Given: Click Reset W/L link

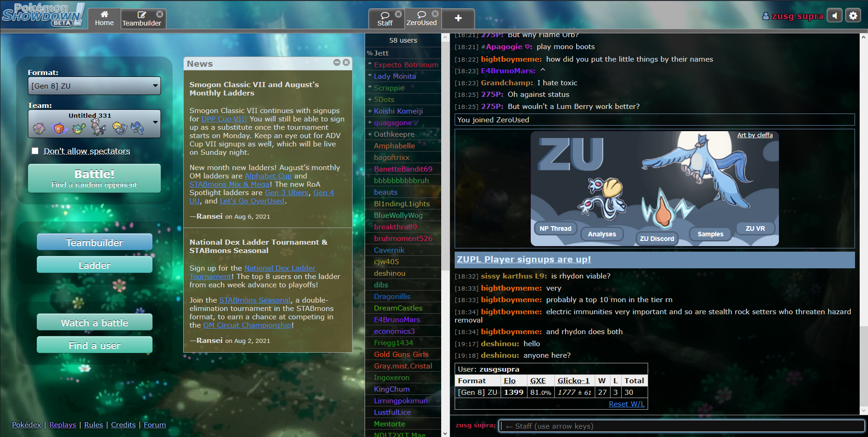Looking at the screenshot, I should (x=626, y=404).
